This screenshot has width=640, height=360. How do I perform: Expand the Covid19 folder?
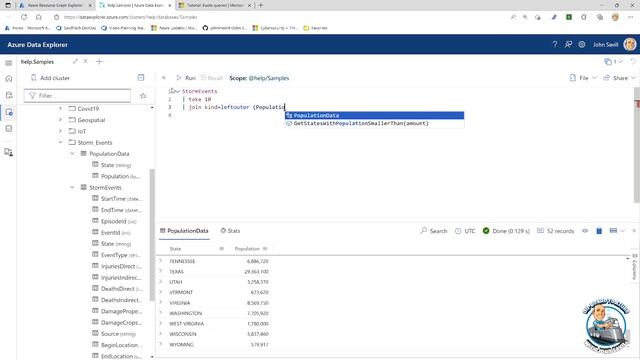60,109
